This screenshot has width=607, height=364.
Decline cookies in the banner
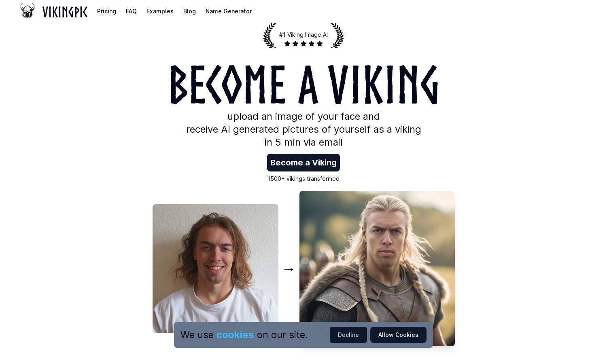pos(348,335)
